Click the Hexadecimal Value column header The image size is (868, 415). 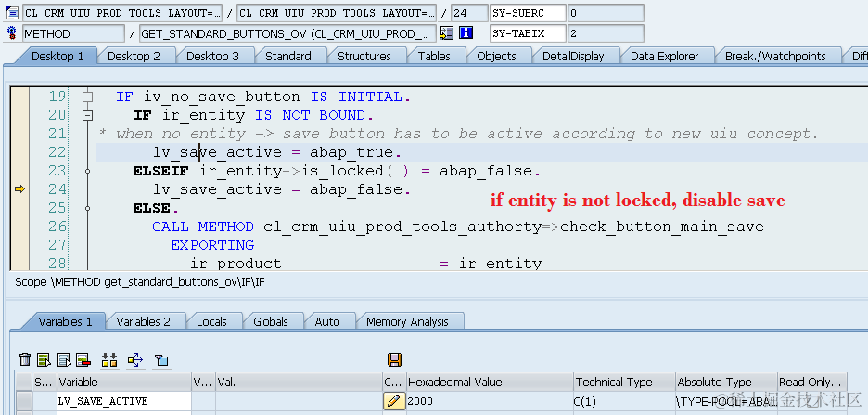(490, 383)
